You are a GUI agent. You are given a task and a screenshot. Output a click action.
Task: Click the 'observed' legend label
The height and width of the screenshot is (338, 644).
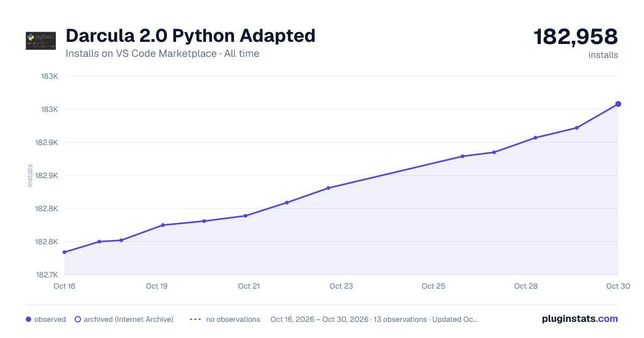[x=50, y=319]
